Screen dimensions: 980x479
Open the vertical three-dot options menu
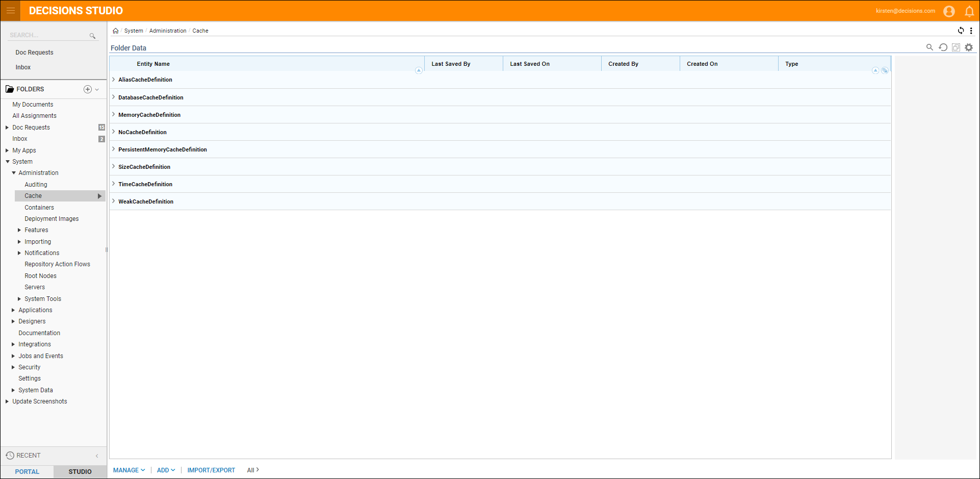(971, 31)
